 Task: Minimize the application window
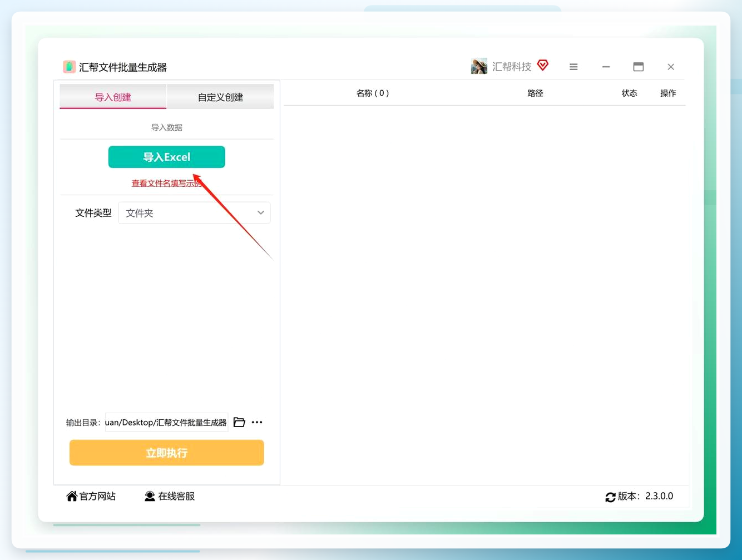pos(606,67)
